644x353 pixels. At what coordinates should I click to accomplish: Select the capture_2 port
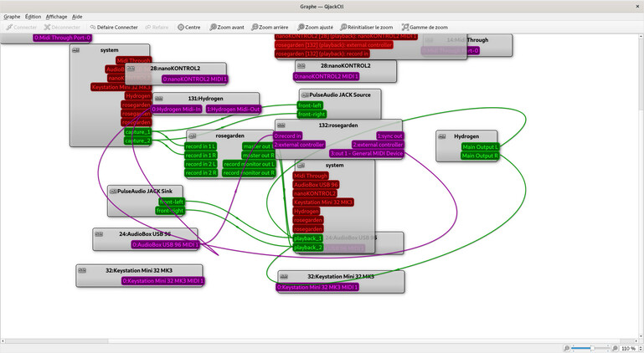point(137,141)
